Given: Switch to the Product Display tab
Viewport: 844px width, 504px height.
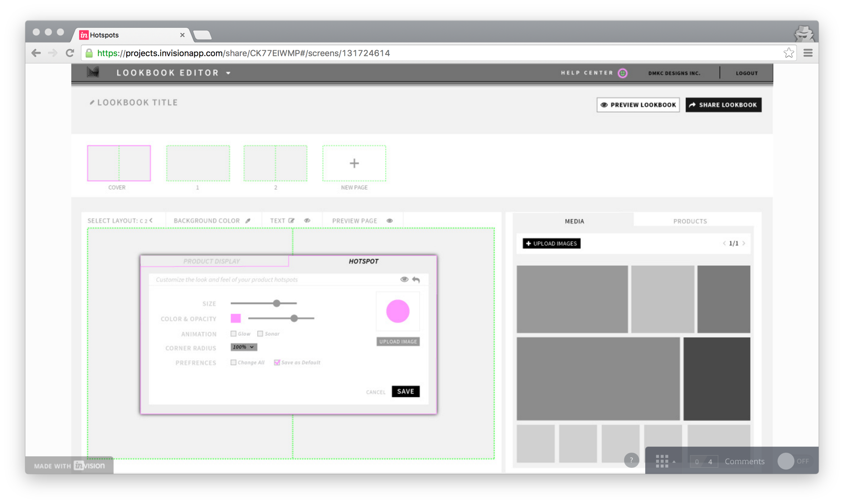Looking at the screenshot, I should (211, 261).
